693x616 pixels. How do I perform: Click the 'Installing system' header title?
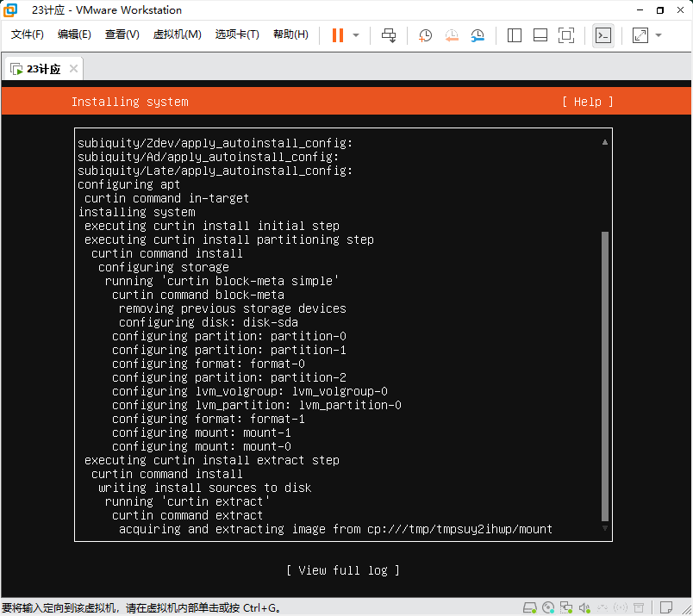[x=130, y=102]
